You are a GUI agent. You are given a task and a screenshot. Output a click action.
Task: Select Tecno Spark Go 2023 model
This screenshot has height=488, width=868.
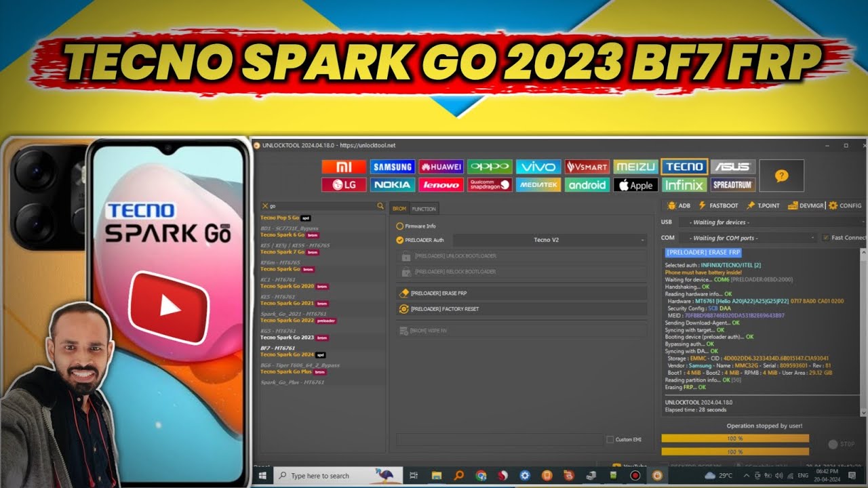click(287, 338)
